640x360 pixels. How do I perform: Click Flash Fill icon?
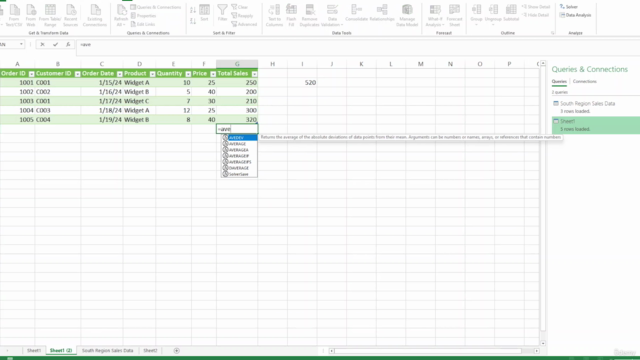291,15
